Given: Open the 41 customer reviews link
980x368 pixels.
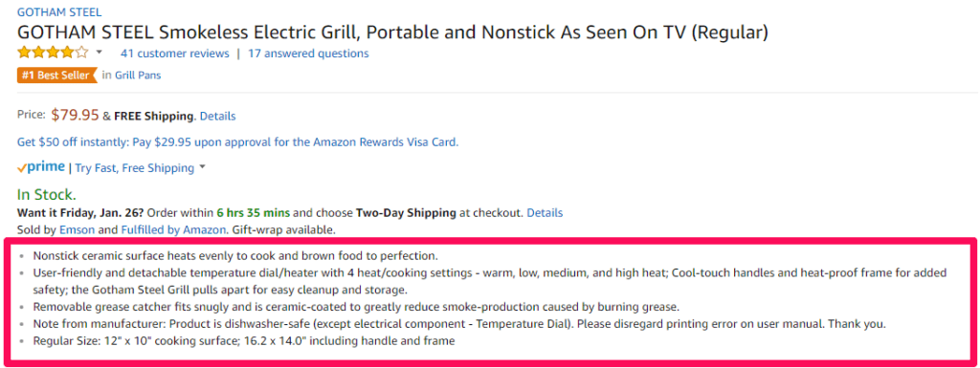Looking at the screenshot, I should click(175, 54).
